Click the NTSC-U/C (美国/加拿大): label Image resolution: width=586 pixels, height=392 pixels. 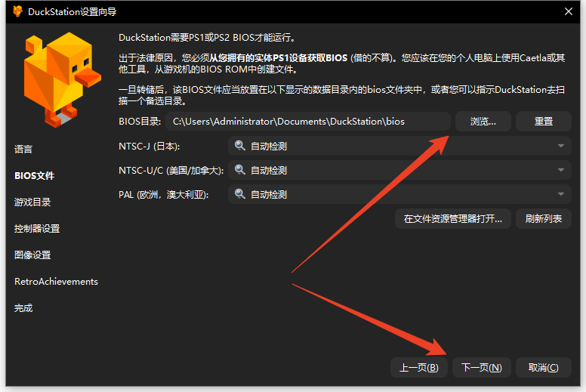(171, 171)
